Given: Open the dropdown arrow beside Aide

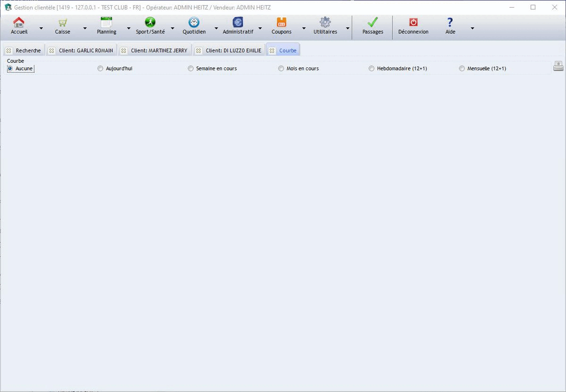Looking at the screenshot, I should pos(472,28).
